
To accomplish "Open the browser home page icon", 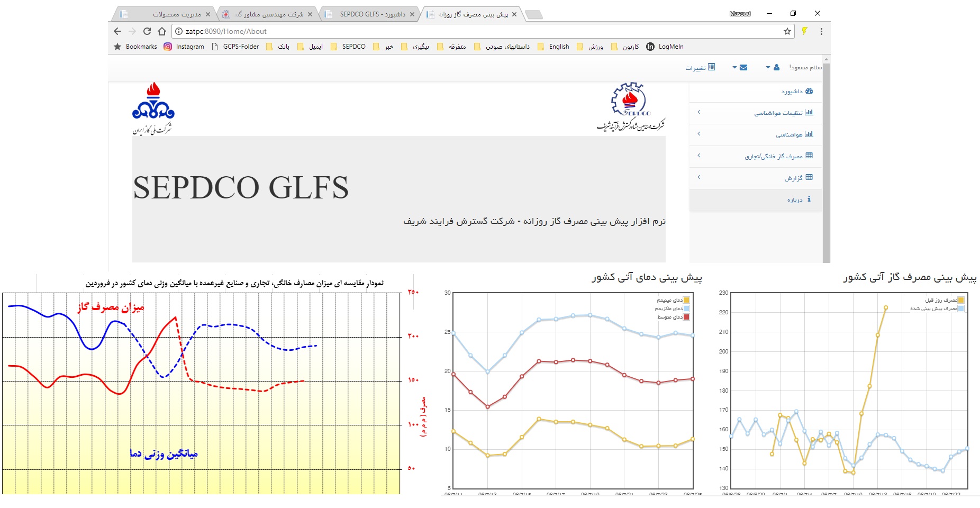I will point(162,31).
